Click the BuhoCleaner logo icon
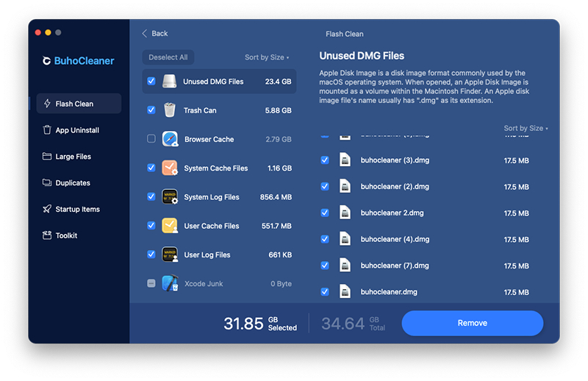This screenshot has width=588, height=381. pyautogui.click(x=46, y=61)
